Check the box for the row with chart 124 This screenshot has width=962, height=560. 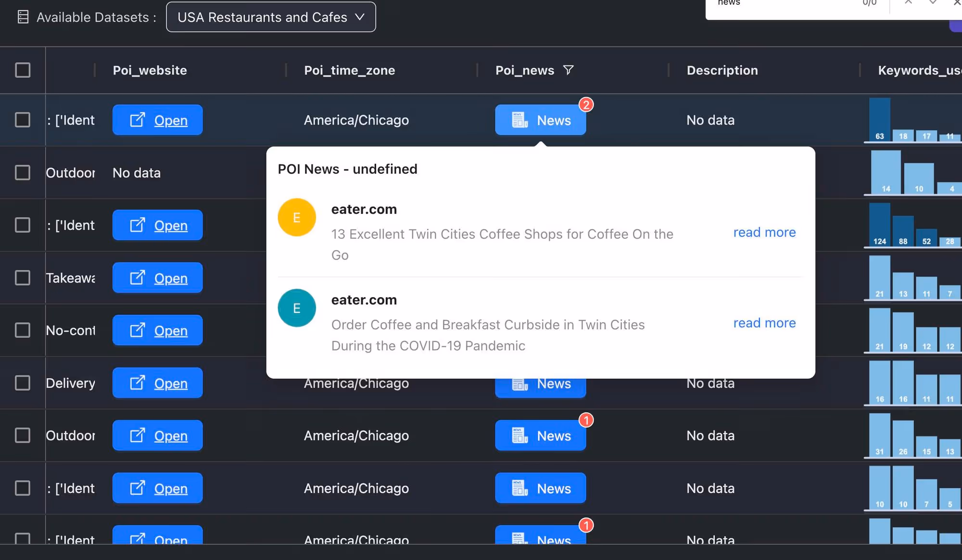coord(23,225)
